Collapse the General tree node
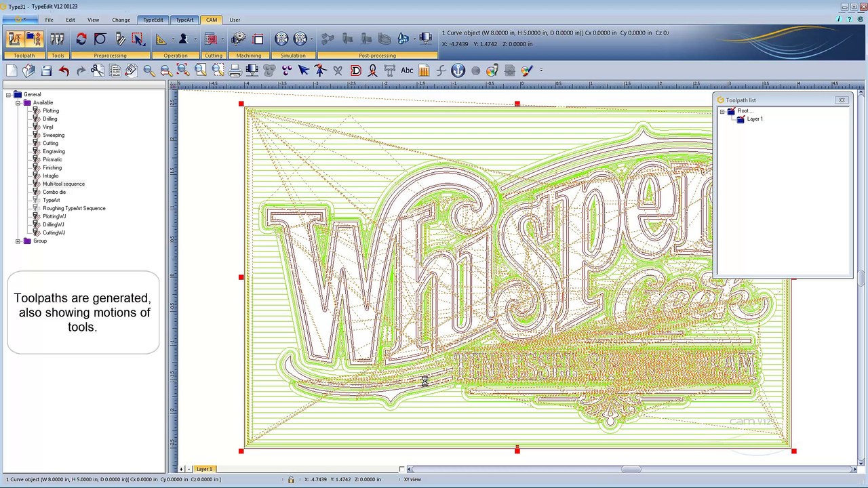This screenshot has height=488, width=868. tap(8, 95)
